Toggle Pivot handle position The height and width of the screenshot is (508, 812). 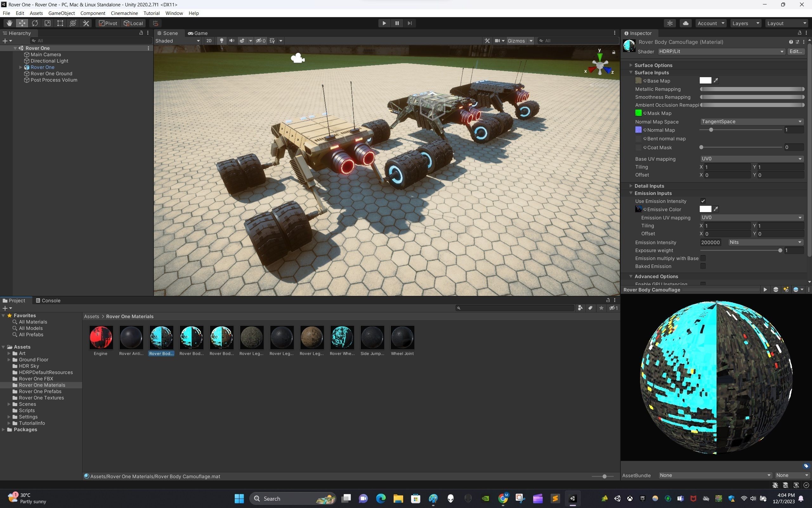click(108, 23)
